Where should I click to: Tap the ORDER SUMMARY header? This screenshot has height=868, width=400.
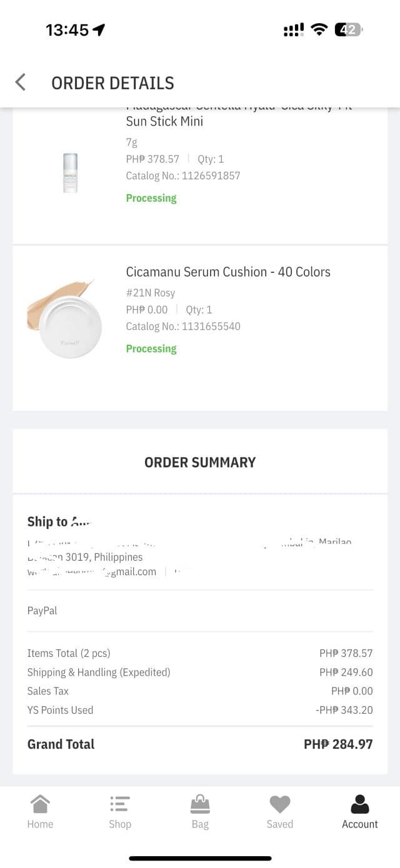point(200,462)
